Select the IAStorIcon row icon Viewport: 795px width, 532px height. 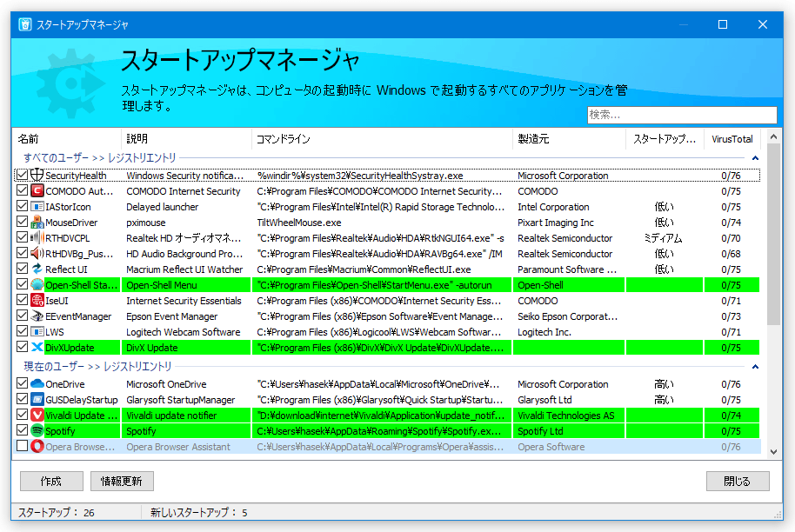click(37, 206)
